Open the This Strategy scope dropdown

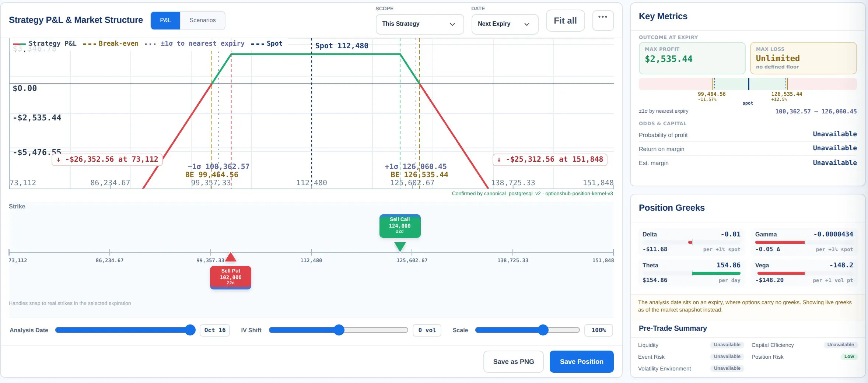tap(420, 24)
